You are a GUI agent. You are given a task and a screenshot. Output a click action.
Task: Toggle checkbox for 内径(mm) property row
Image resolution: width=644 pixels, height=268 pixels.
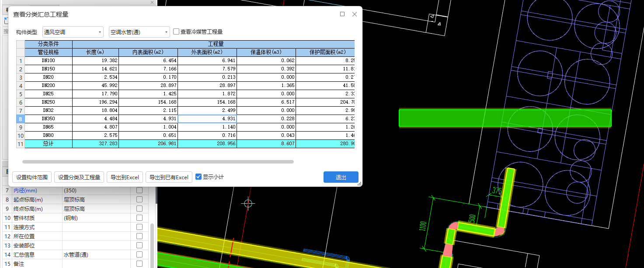[x=139, y=190]
